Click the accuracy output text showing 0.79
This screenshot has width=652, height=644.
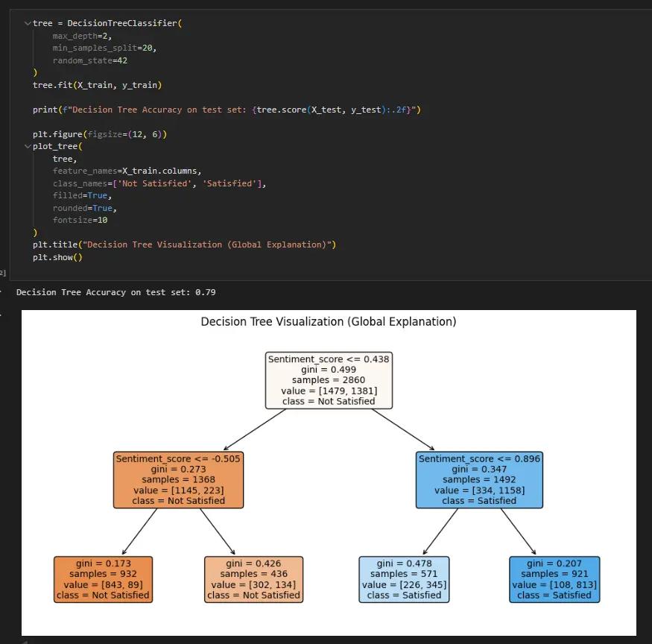pos(119,291)
